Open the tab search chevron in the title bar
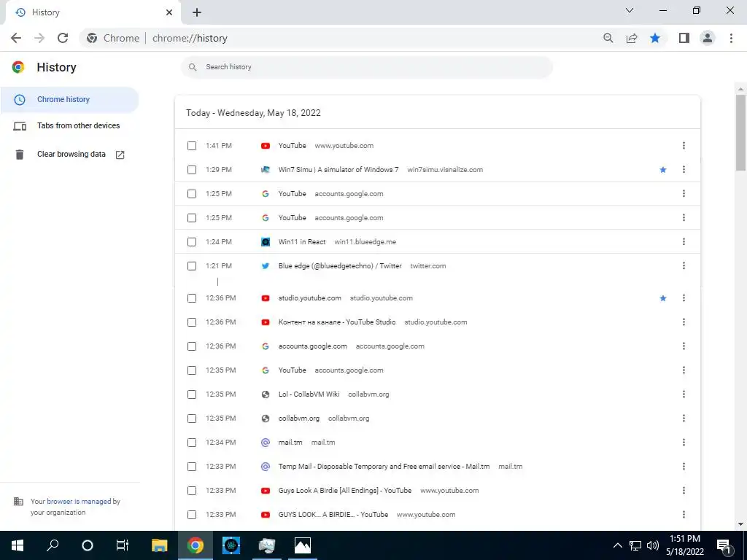This screenshot has width=747, height=560. coord(630,10)
